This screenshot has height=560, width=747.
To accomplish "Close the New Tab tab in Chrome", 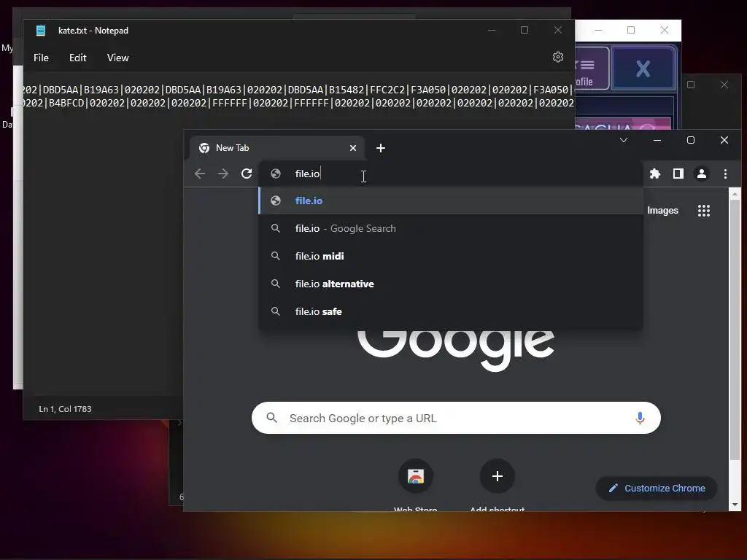I will click(353, 148).
